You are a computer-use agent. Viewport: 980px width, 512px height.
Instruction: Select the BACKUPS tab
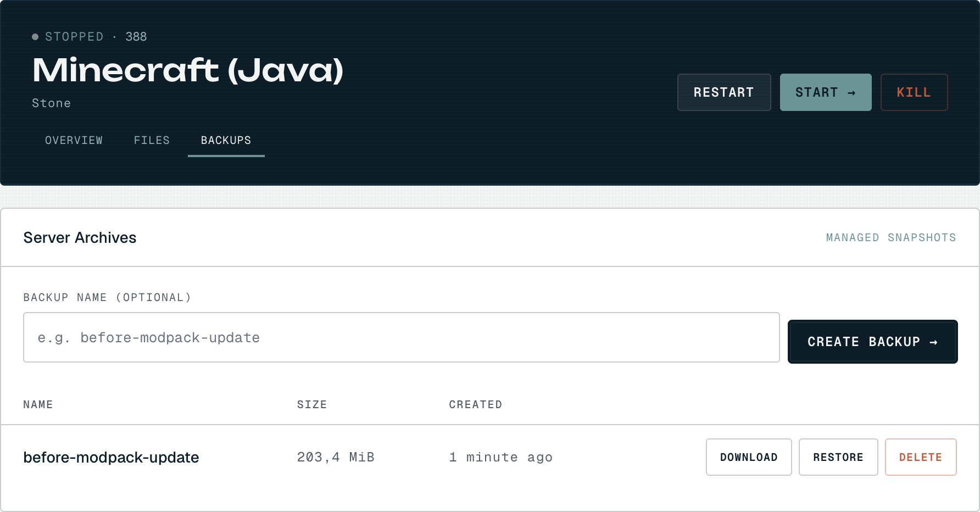[x=226, y=140]
